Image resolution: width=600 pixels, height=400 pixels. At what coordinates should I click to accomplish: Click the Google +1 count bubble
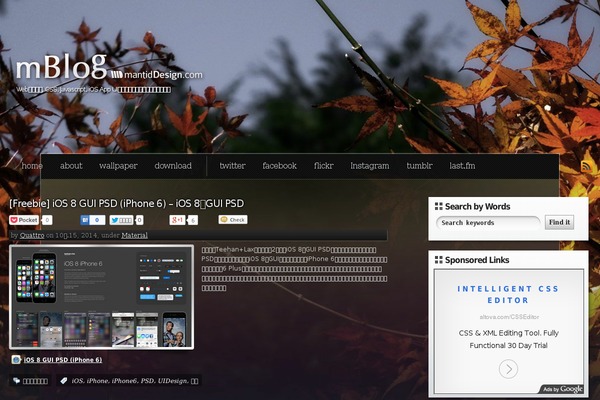point(193,220)
